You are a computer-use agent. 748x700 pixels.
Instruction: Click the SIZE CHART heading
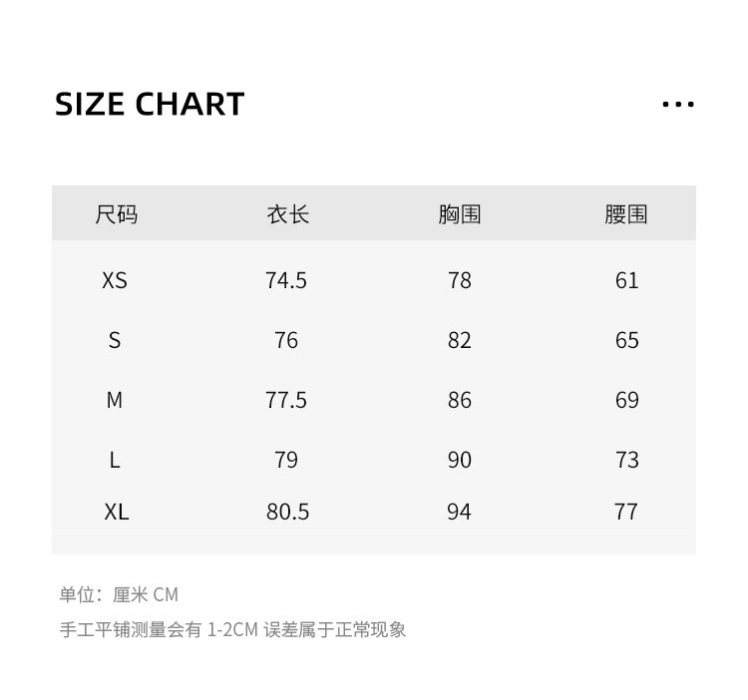click(150, 104)
